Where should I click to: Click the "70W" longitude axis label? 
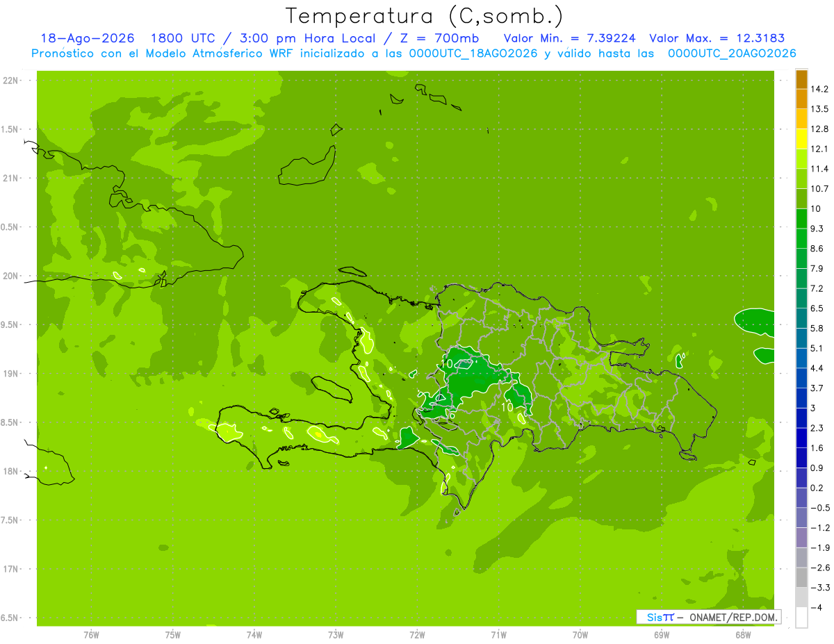580,634
